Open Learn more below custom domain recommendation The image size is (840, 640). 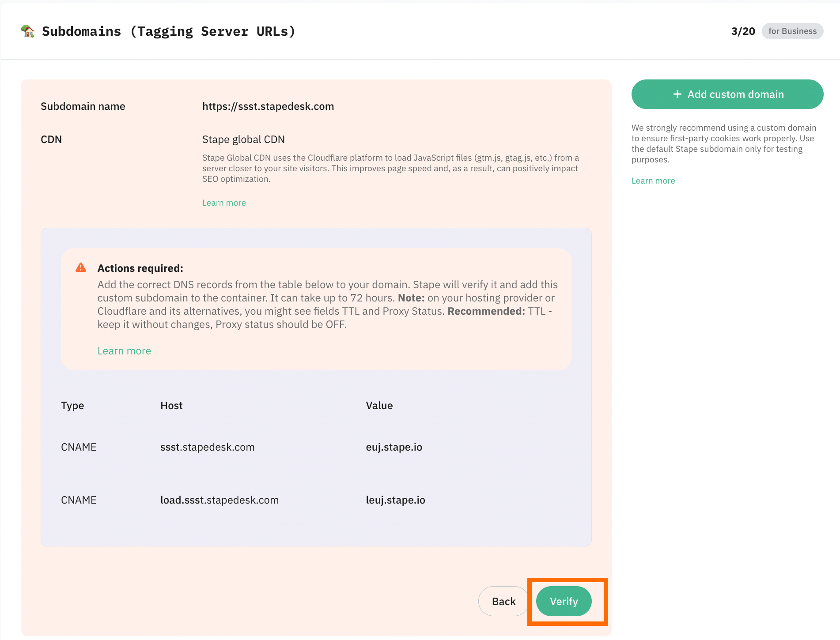(653, 181)
